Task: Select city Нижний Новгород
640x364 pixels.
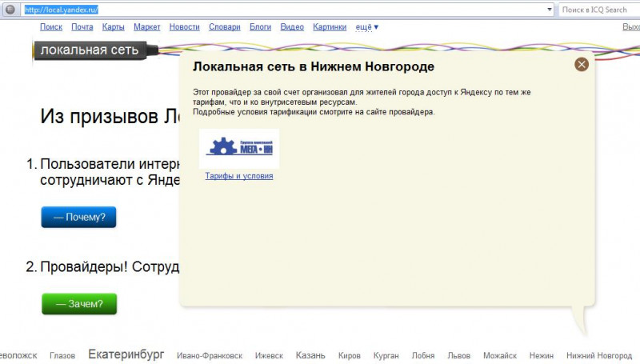Action: coord(598,356)
